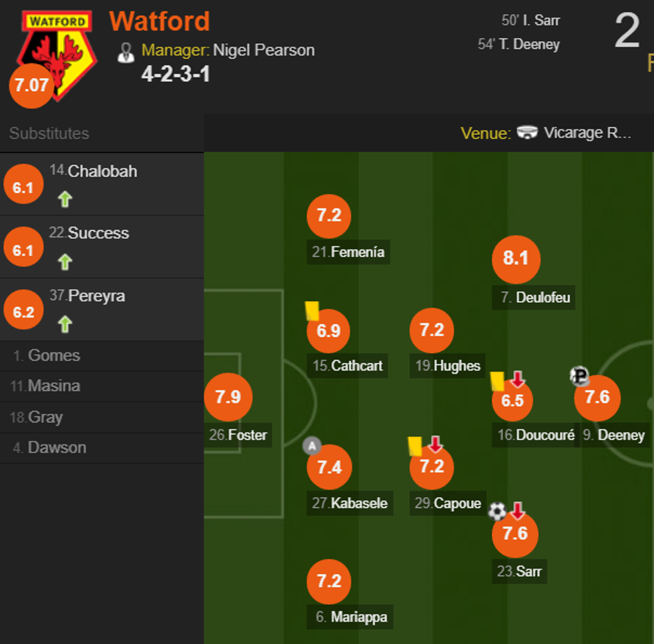Select substitute Success in the list
The image size is (654, 644).
[98, 233]
